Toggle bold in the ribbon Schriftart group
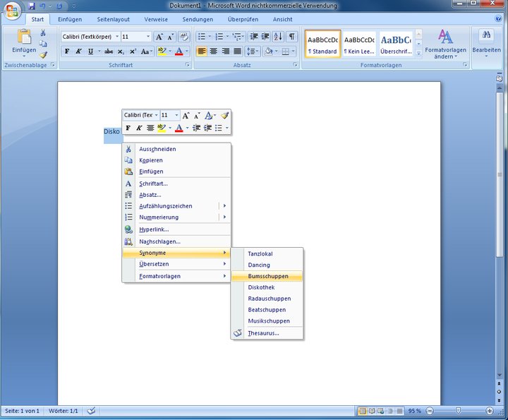The width and height of the screenshot is (508, 420). [x=67, y=52]
